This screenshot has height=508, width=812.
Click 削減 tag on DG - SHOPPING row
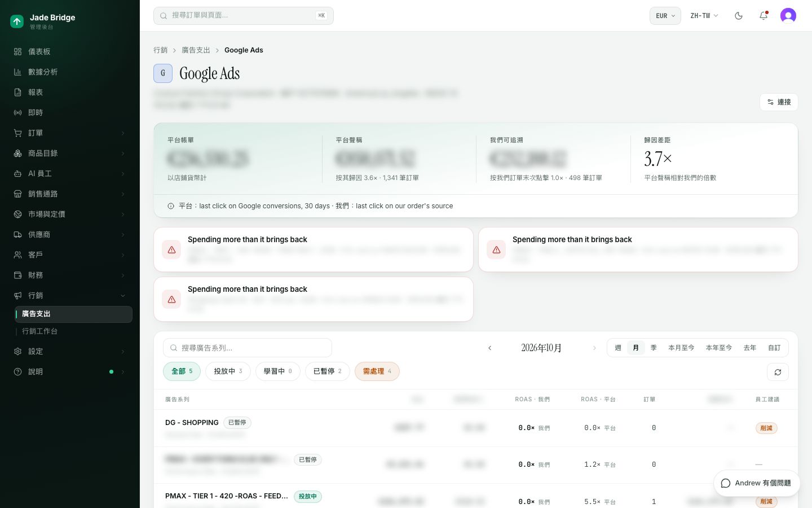[766, 428]
